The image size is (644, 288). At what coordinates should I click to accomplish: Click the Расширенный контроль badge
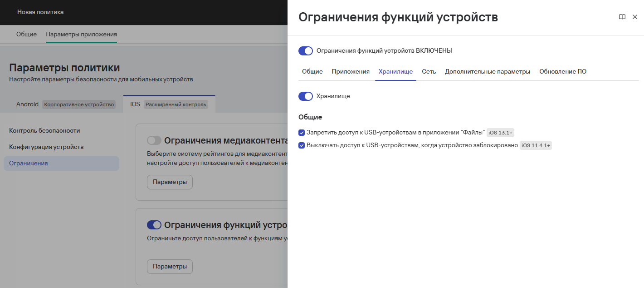click(176, 104)
